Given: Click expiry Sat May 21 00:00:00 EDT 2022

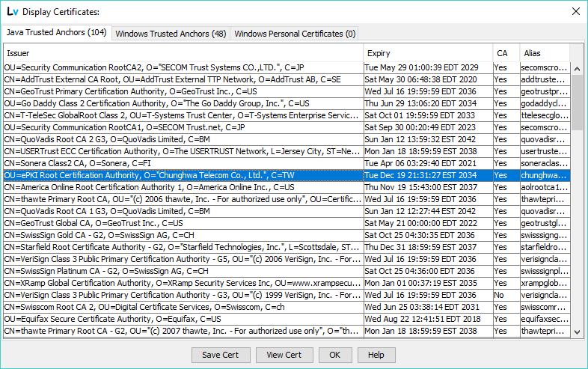Looking at the screenshot, I should click(428, 223).
